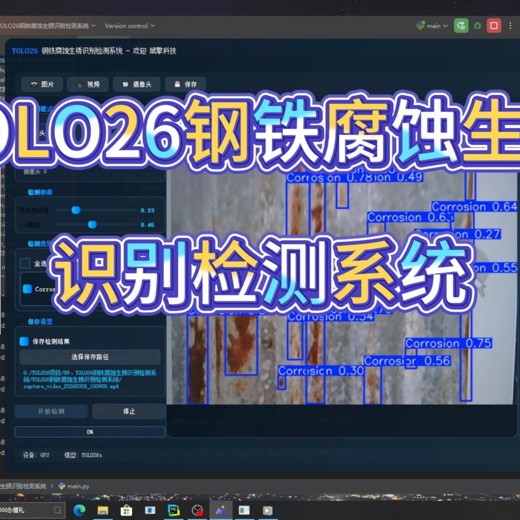
Task: Stop the running program with red square
Action: pyautogui.click(x=494, y=26)
